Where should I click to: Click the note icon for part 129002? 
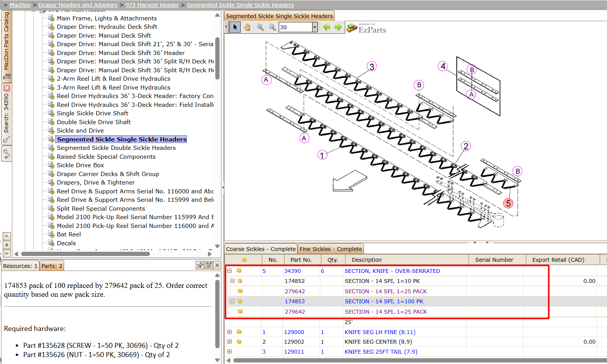click(239, 342)
